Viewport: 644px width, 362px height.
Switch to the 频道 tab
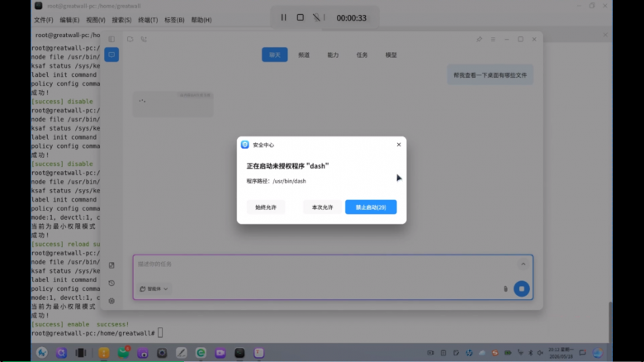[304, 55]
